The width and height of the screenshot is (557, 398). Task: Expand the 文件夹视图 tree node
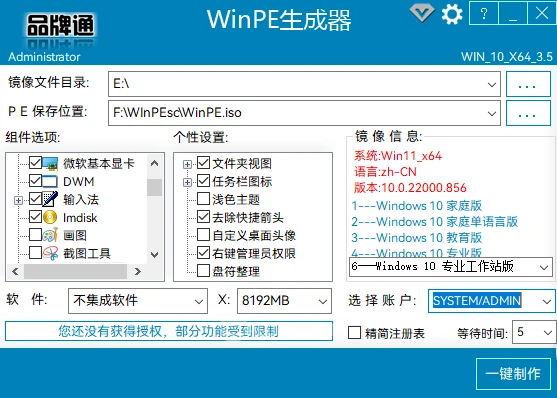[x=187, y=165]
